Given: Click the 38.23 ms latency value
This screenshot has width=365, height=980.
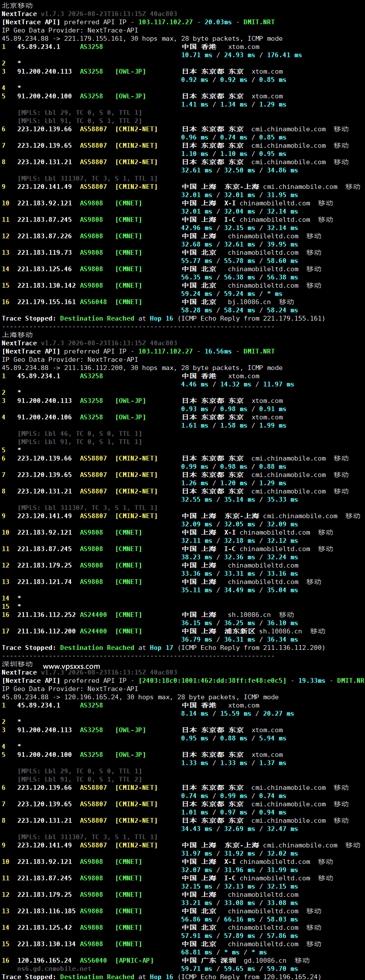Looking at the screenshot, I should pyautogui.click(x=197, y=557).
